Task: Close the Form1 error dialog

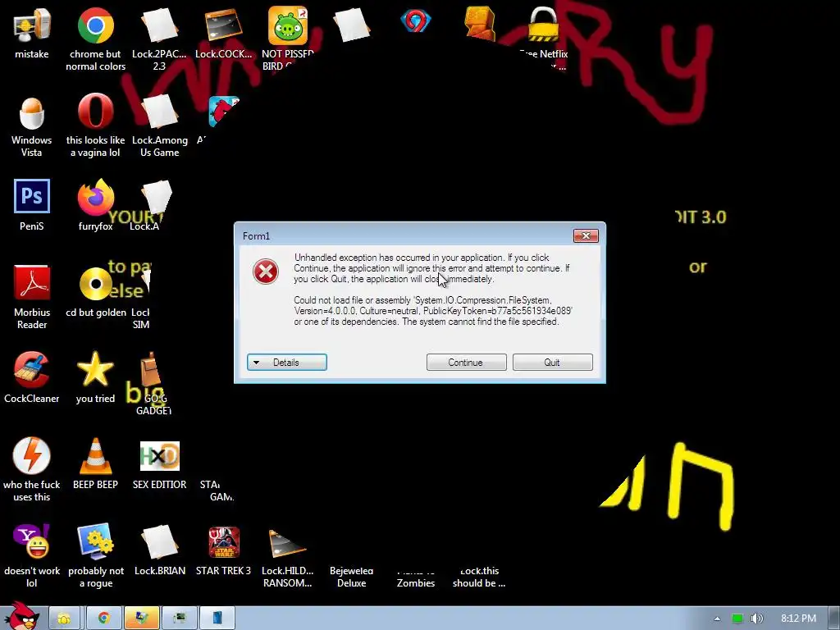Action: (x=586, y=235)
